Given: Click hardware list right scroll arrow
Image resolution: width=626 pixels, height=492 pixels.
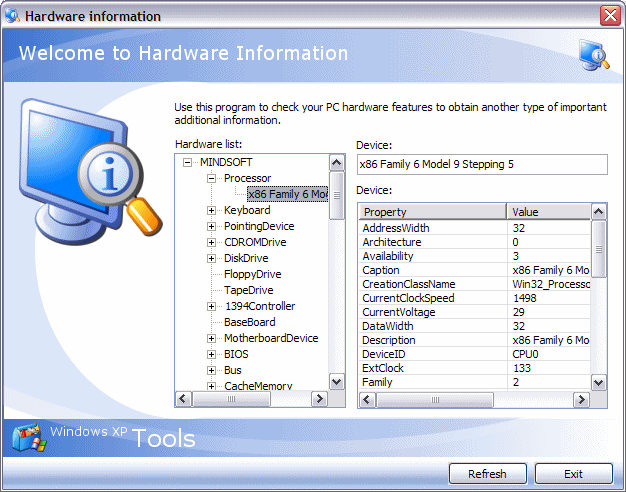Looking at the screenshot, I should point(319,399).
